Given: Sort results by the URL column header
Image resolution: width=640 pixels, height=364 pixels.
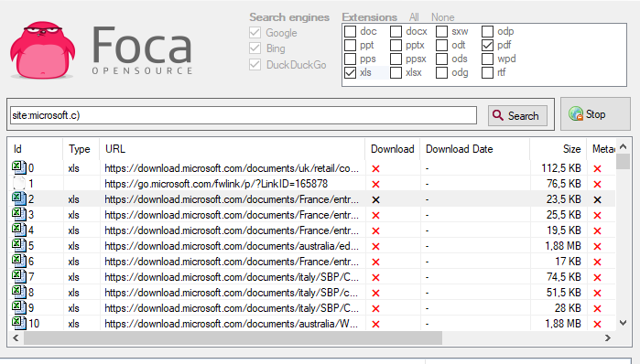Looking at the screenshot, I should tap(233, 149).
